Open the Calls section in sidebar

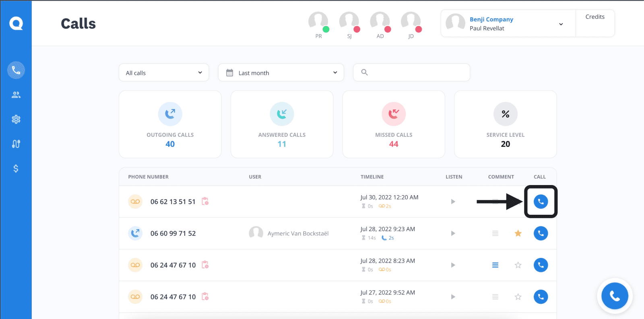coord(16,70)
